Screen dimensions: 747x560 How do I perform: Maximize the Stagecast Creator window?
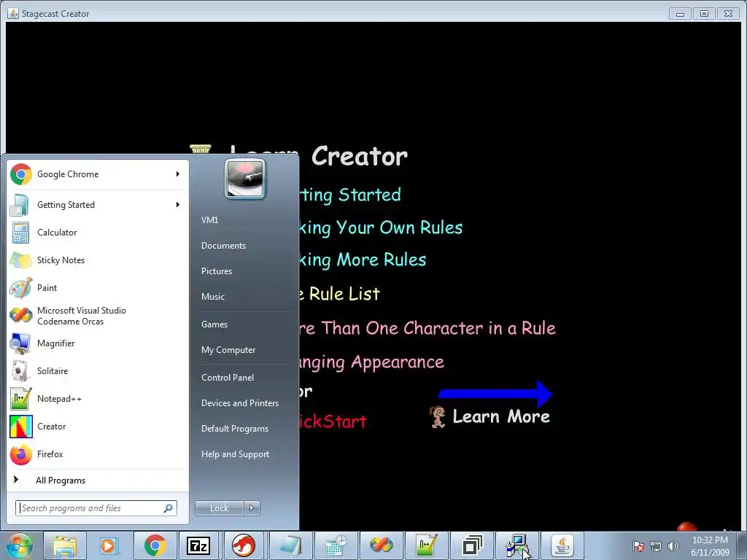click(704, 14)
